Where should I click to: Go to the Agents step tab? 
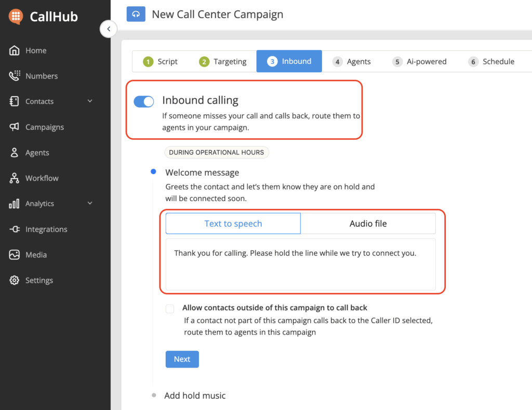tap(352, 61)
